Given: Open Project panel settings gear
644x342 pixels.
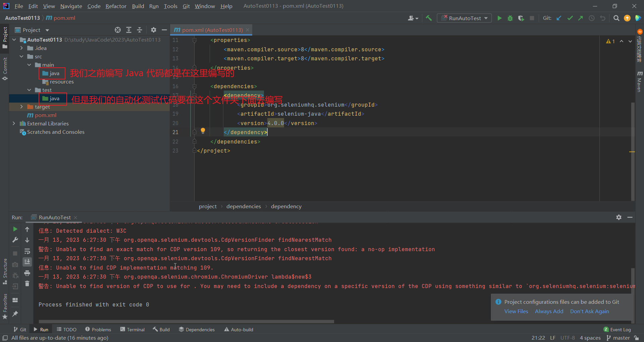Looking at the screenshot, I should (154, 30).
